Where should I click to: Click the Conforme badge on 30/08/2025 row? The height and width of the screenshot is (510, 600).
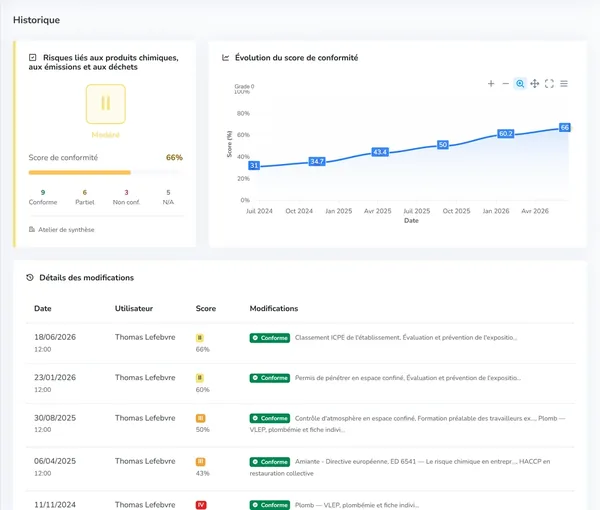270,418
